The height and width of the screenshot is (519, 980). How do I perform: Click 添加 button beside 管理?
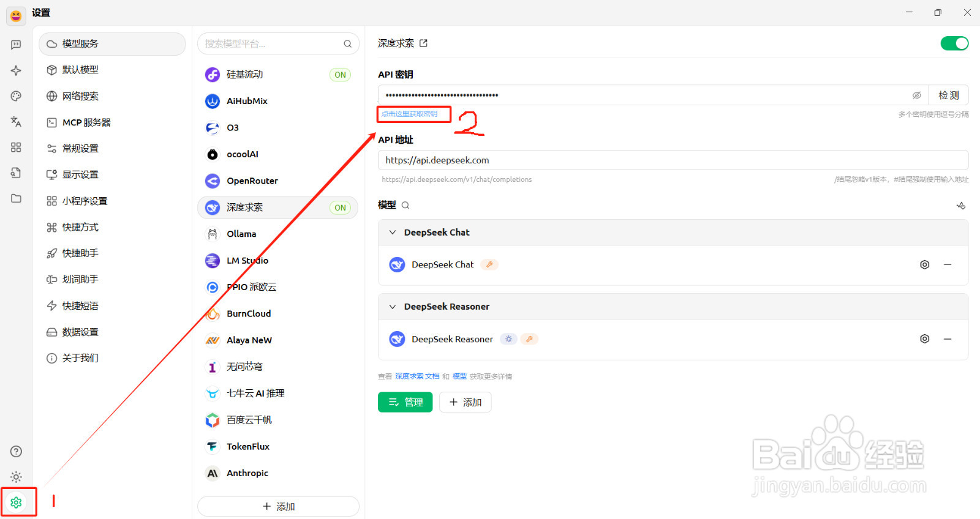pos(466,402)
